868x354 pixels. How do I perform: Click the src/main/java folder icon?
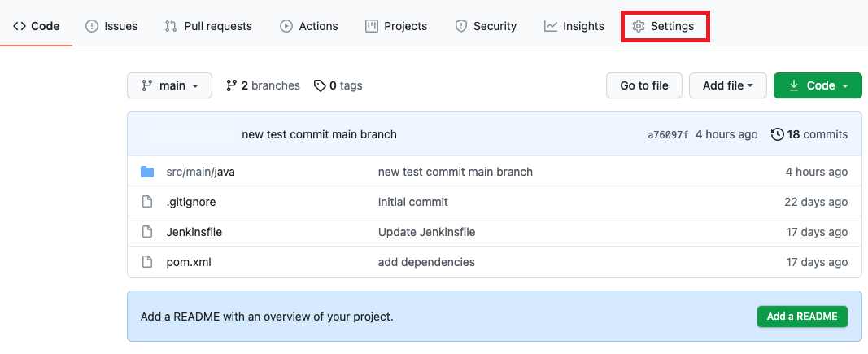(x=147, y=172)
